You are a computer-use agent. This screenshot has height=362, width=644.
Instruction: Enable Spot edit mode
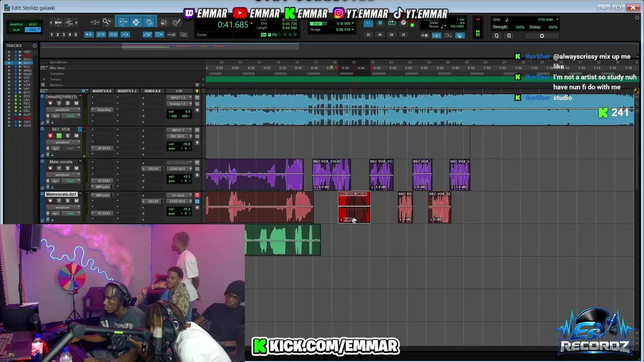point(33,25)
